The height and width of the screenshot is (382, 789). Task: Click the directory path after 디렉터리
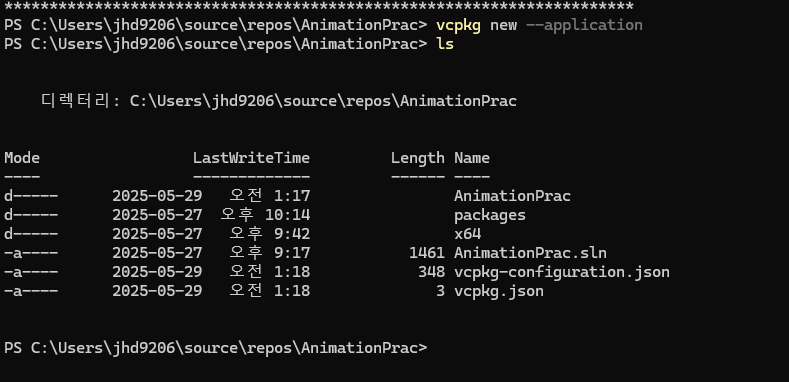[x=323, y=101]
